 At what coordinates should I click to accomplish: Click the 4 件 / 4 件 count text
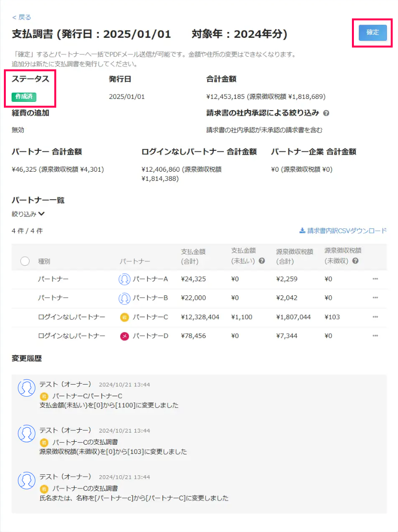(27, 231)
